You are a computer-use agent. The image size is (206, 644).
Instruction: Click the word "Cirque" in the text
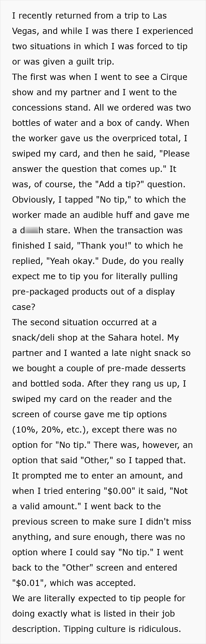[x=174, y=77]
